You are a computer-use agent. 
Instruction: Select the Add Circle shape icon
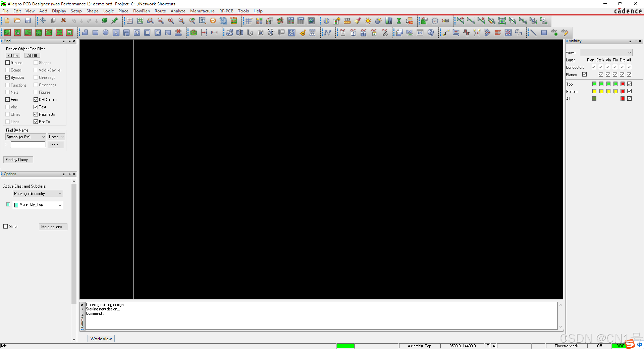click(106, 33)
